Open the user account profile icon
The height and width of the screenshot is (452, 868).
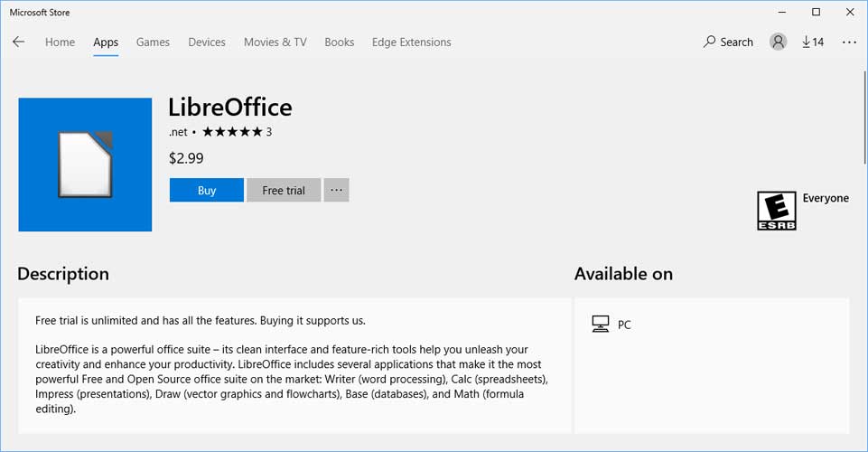pos(778,42)
